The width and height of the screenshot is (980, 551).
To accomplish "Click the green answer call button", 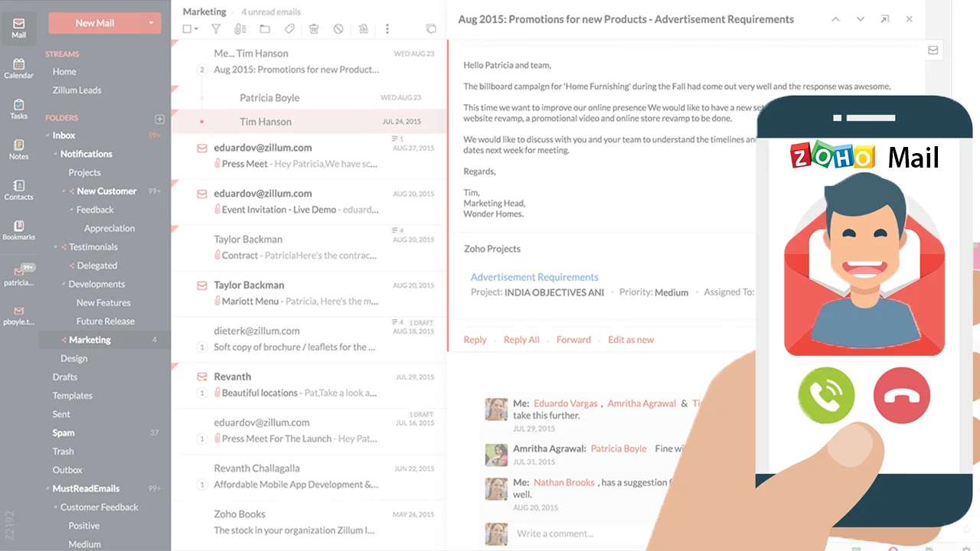I will click(x=826, y=396).
